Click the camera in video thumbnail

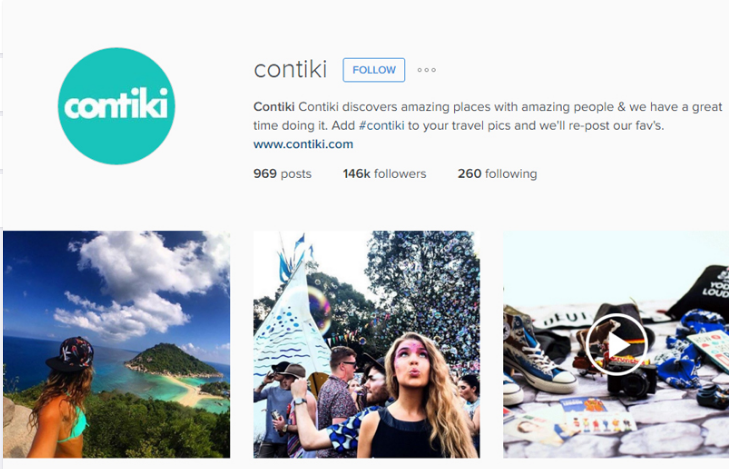point(631,378)
